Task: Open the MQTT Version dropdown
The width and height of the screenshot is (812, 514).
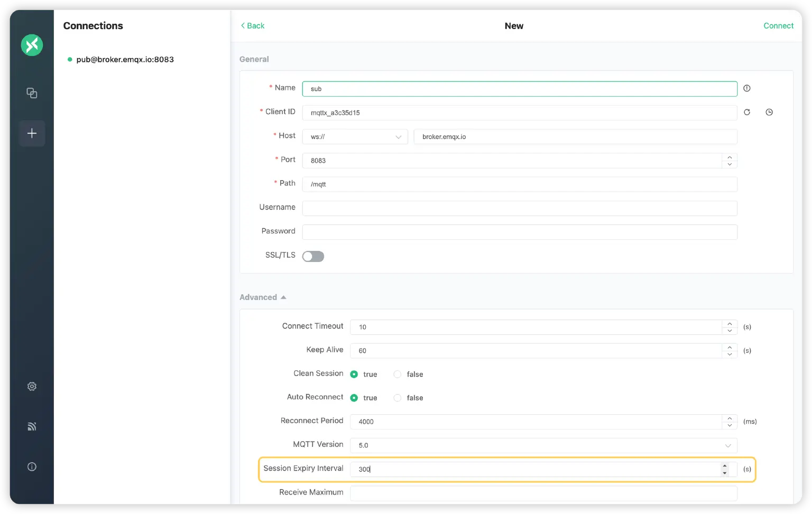Action: pyautogui.click(x=543, y=445)
